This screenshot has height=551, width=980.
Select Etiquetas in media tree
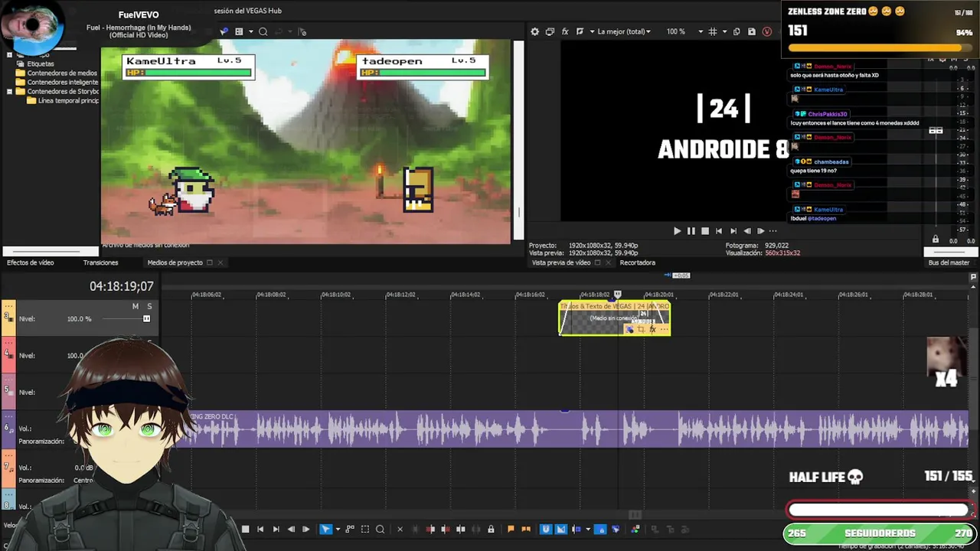click(x=41, y=64)
